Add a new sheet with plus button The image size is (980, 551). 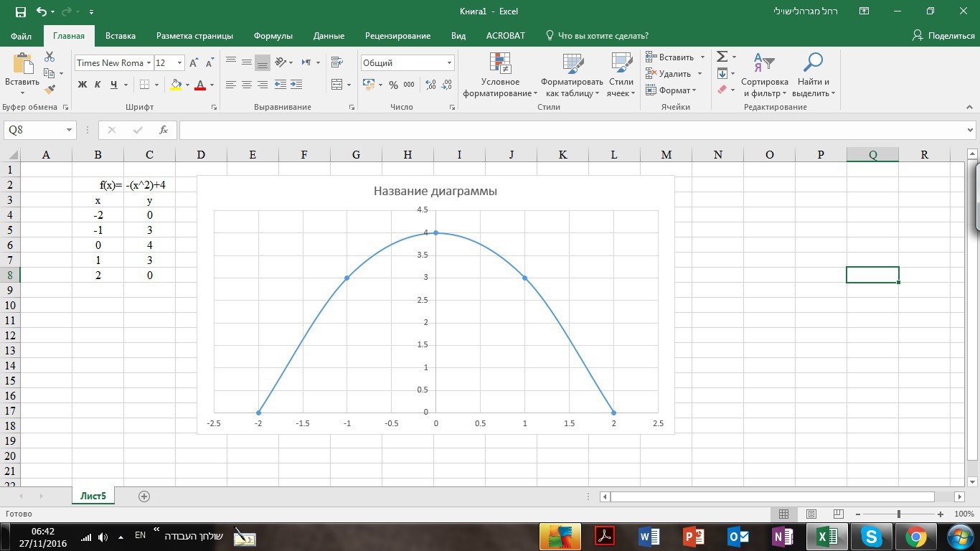pos(144,496)
